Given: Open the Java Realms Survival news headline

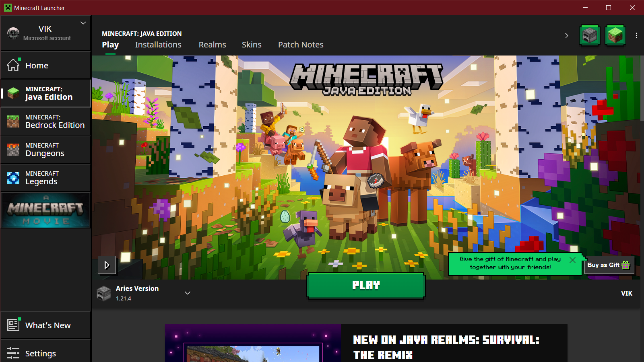Looking at the screenshot, I should 446,347.
